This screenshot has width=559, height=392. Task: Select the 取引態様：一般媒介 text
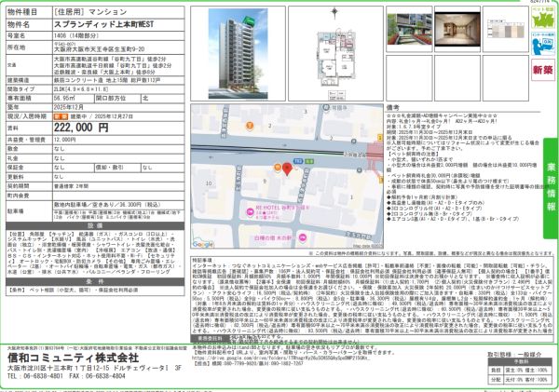click(x=514, y=355)
